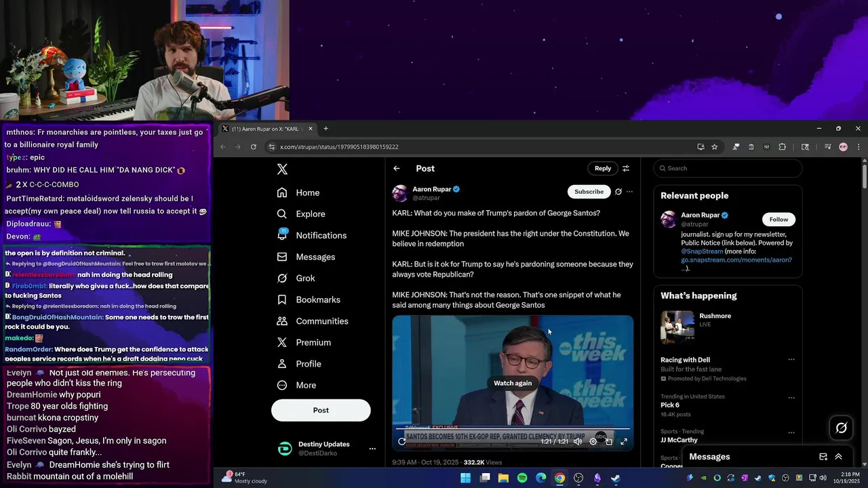
Task: Toggle video picture-in-picture mode
Action: [609, 442]
